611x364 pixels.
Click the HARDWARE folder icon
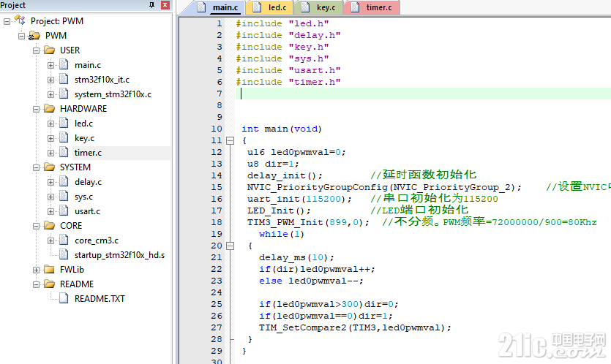50,108
